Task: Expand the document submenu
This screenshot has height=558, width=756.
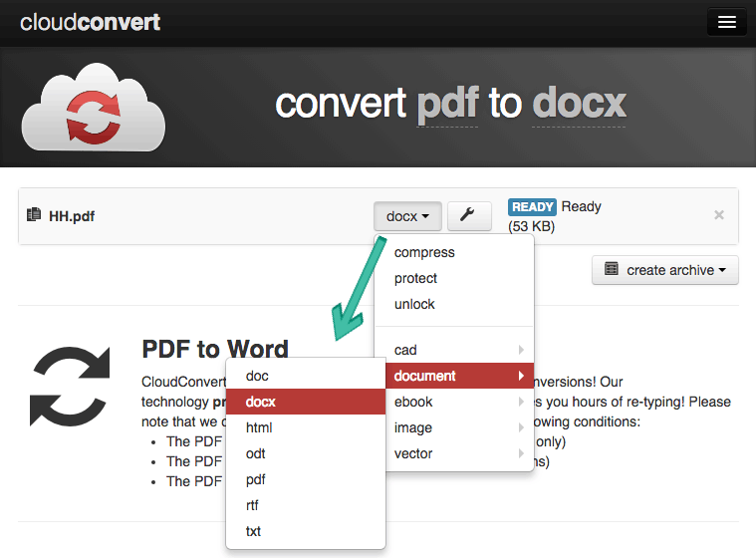Action: pyautogui.click(x=459, y=376)
